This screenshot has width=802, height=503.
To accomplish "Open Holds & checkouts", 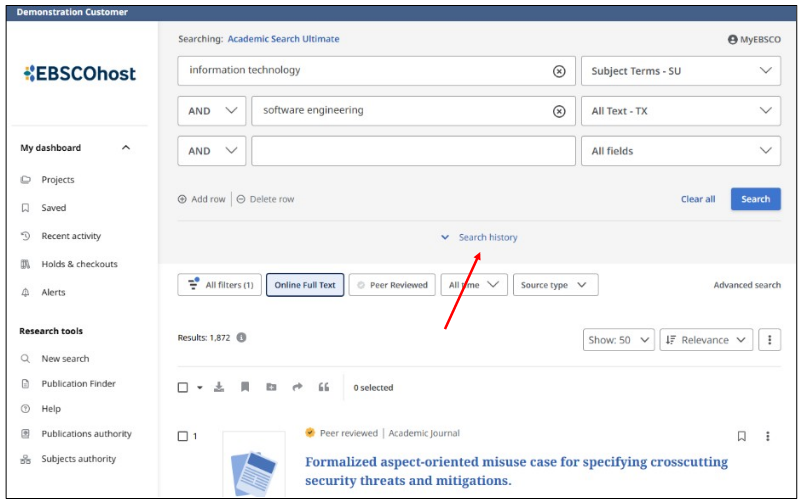I will point(79,264).
